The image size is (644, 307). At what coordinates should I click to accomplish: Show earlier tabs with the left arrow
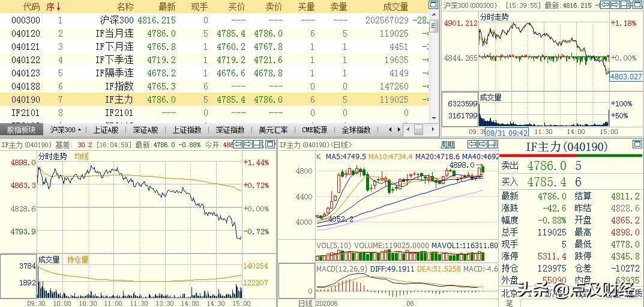click(x=390, y=130)
